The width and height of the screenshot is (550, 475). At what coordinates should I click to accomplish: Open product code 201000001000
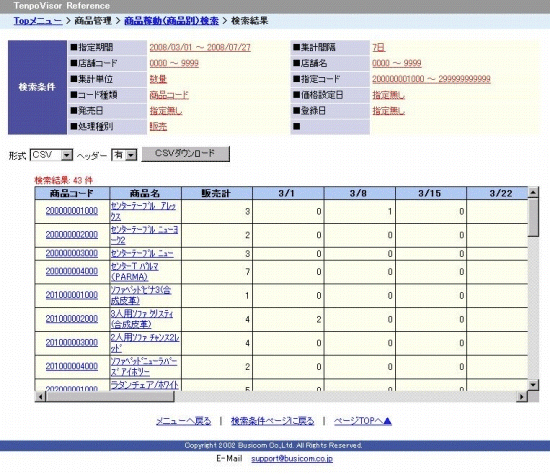[x=72, y=295]
